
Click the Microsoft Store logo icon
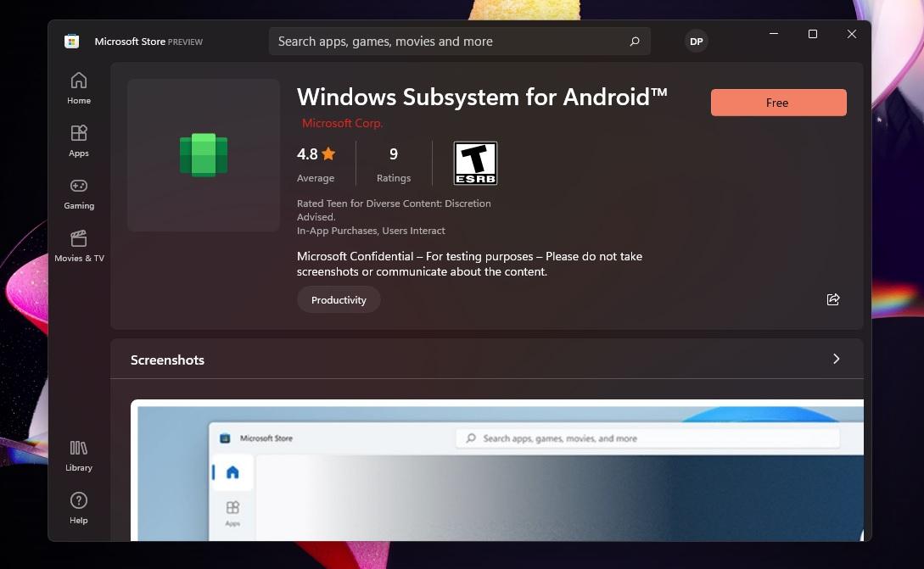71,40
